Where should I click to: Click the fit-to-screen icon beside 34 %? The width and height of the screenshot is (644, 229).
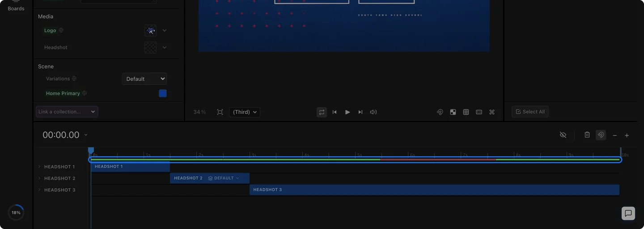pos(220,112)
